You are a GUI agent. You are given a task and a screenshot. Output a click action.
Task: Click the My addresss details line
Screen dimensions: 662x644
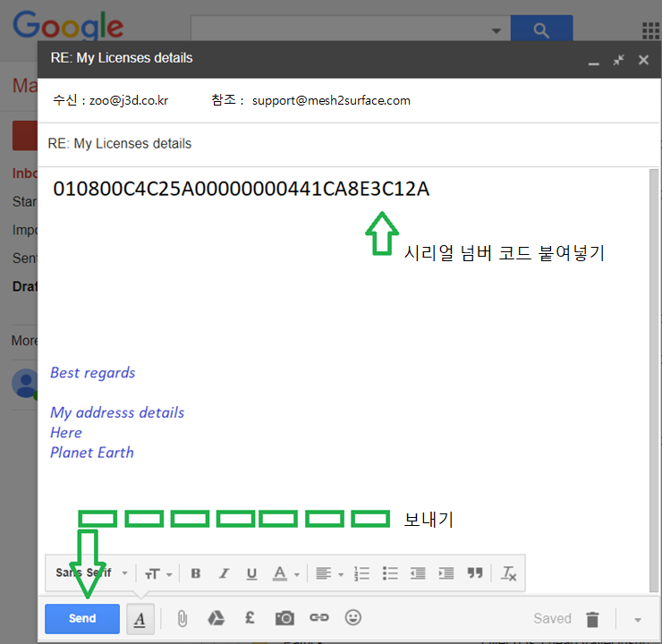tap(117, 412)
